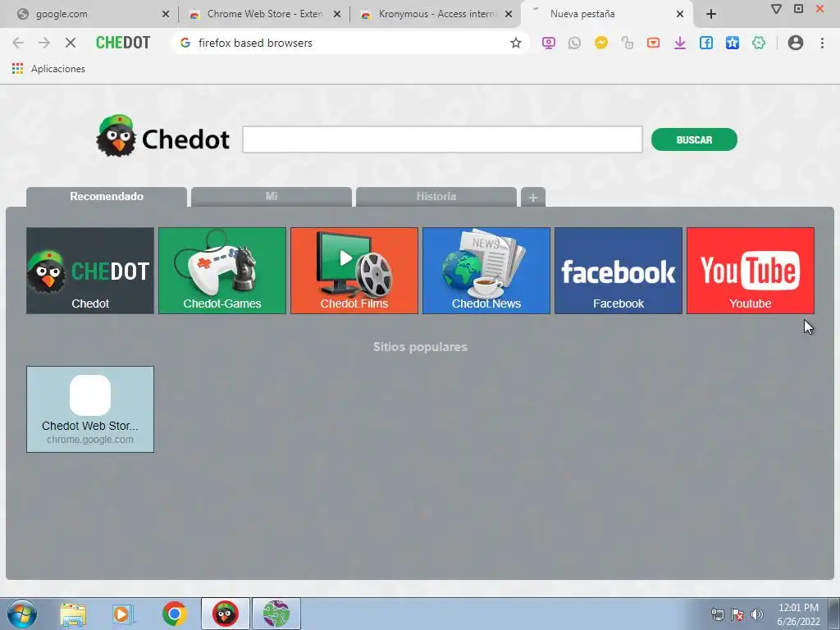Open a new tab with plus button
Viewport: 840px width, 630px height.
711,15
